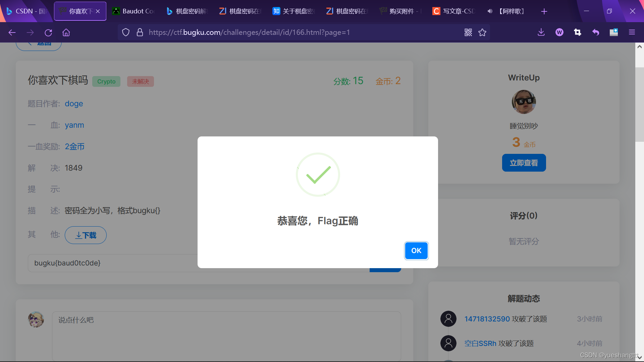Viewport: 644px width, 362px height.
Task: Open a new browser tab
Action: pyautogui.click(x=544, y=11)
